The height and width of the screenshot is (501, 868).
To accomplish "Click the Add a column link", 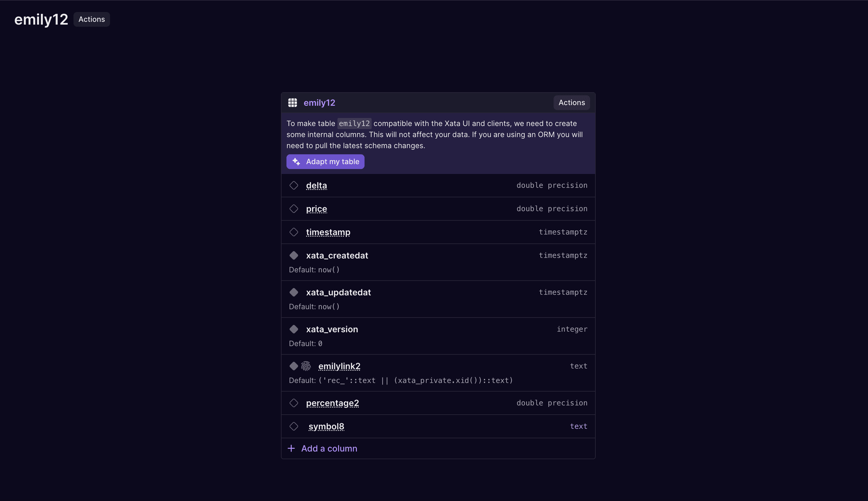I will pyautogui.click(x=329, y=448).
